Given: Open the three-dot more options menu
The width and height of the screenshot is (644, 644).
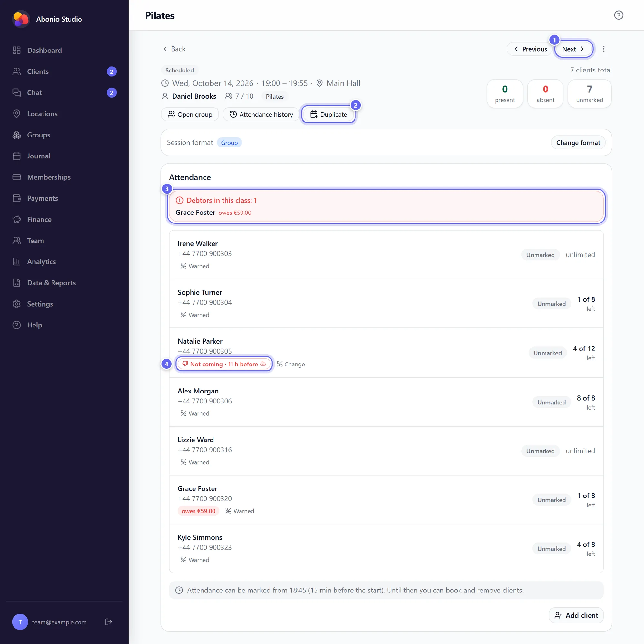Looking at the screenshot, I should click(603, 49).
